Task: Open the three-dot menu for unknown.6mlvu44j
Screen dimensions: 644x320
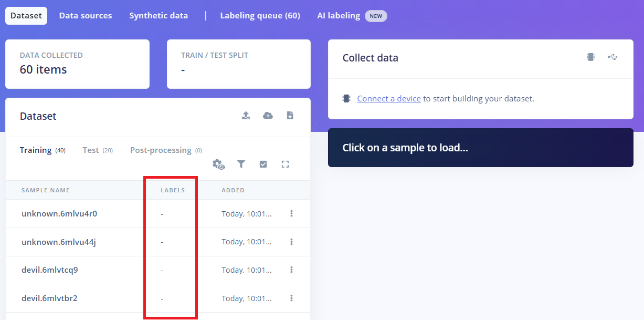Action: (291, 242)
